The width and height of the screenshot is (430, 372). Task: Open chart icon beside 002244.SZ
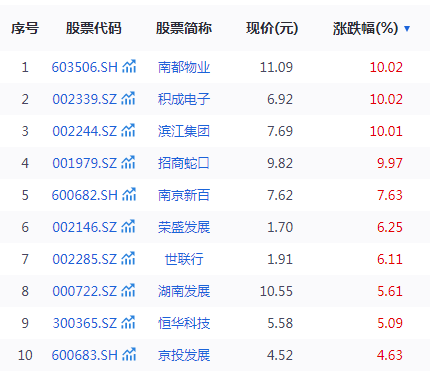click(x=128, y=130)
